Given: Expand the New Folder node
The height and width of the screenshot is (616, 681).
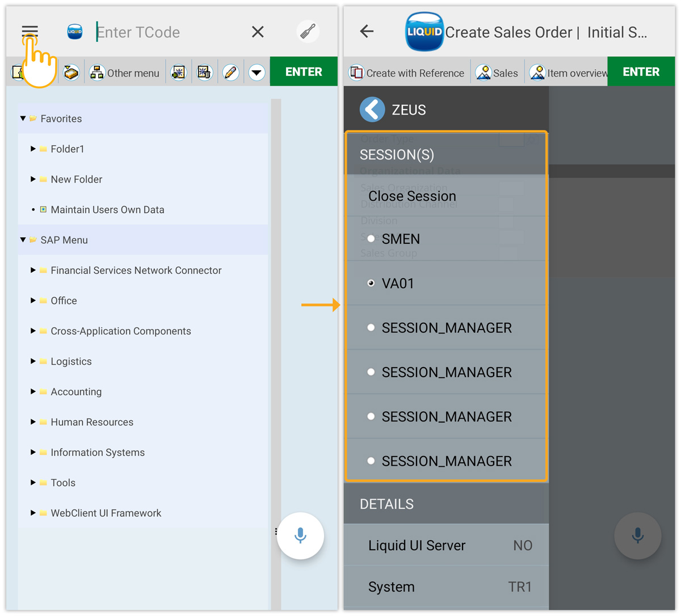Looking at the screenshot, I should click(33, 179).
